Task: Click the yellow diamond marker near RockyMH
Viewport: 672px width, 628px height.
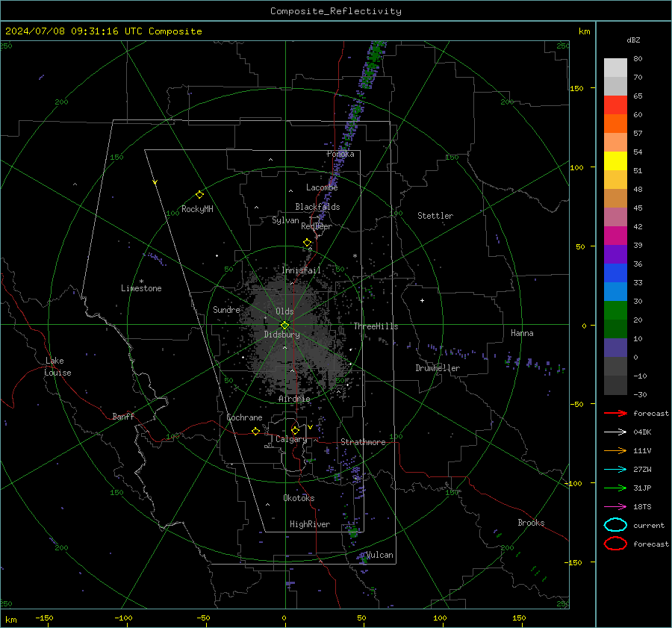Action: pyautogui.click(x=199, y=195)
